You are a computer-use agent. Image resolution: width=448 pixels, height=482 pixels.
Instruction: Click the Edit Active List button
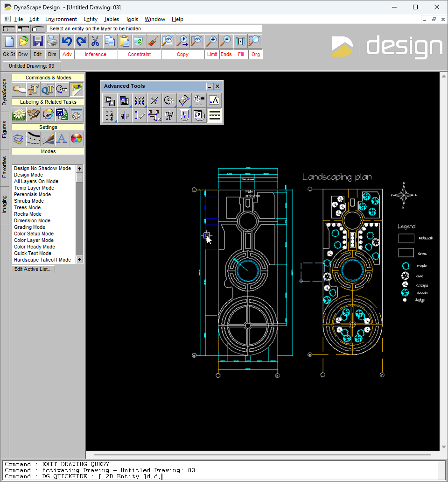33,269
